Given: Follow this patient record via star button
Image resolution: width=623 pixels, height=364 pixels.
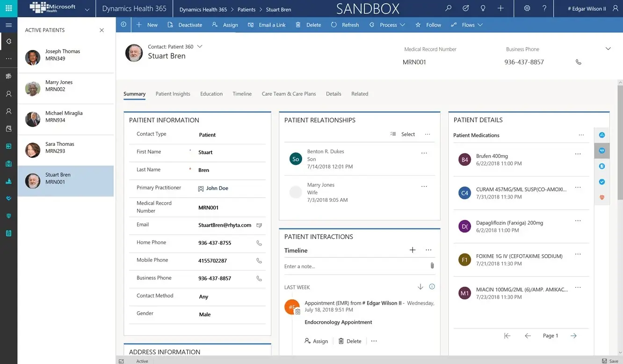Looking at the screenshot, I should [428, 25].
